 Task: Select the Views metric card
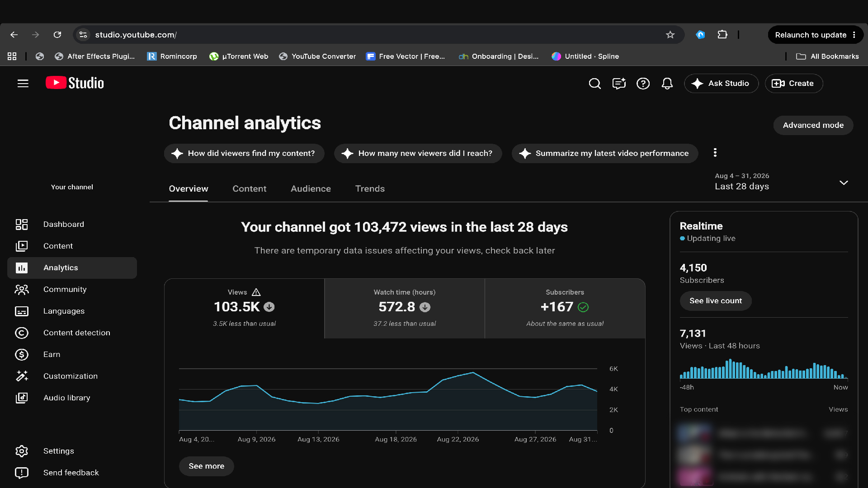tap(244, 309)
